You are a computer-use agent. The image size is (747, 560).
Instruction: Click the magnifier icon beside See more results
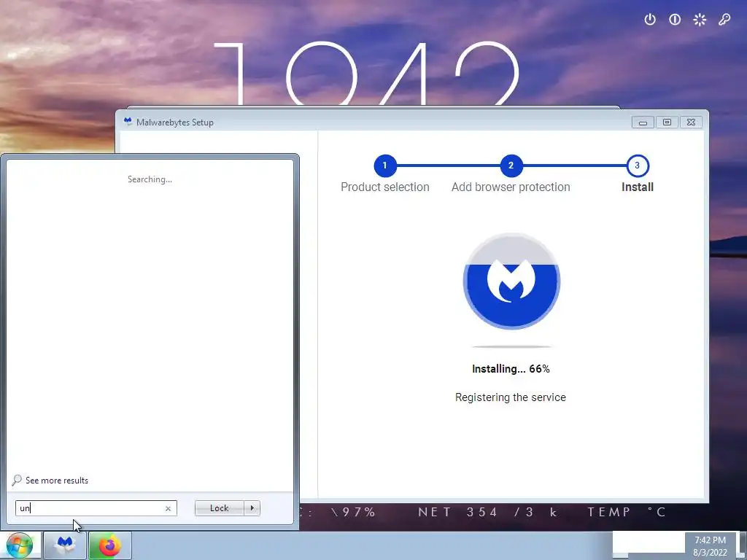tap(17, 480)
